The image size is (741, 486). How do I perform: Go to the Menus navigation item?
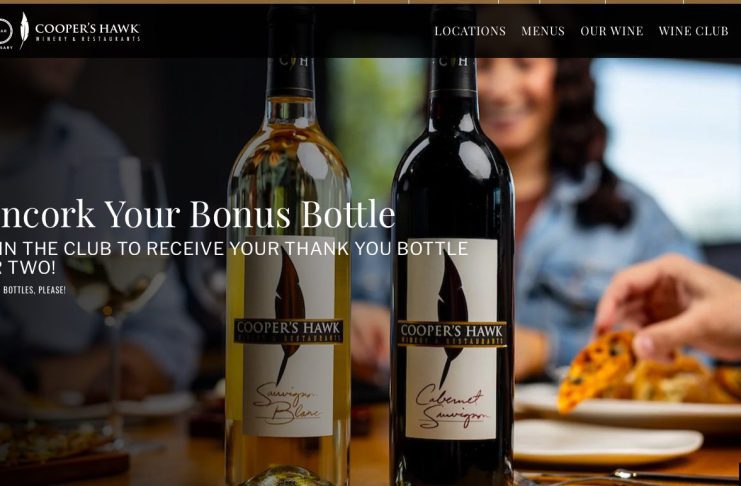(543, 31)
